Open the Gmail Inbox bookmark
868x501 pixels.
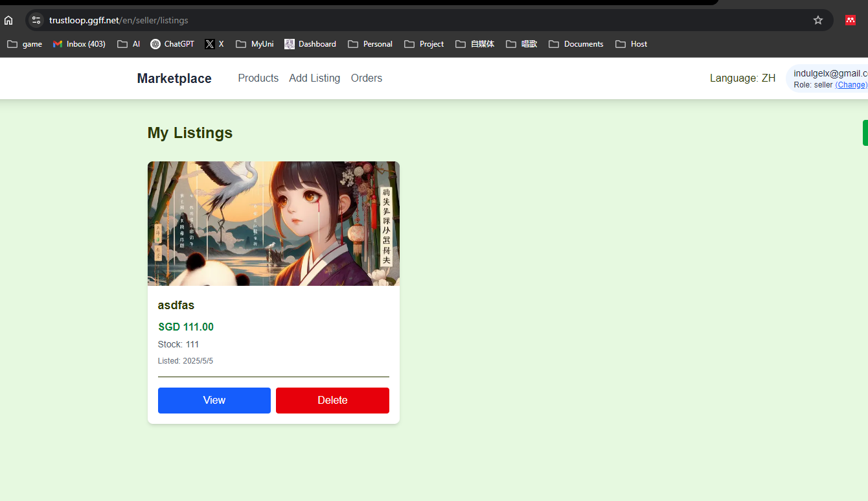(x=79, y=44)
